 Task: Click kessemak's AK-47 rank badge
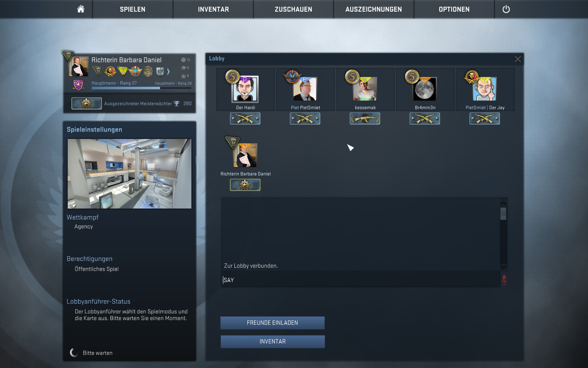point(365,118)
